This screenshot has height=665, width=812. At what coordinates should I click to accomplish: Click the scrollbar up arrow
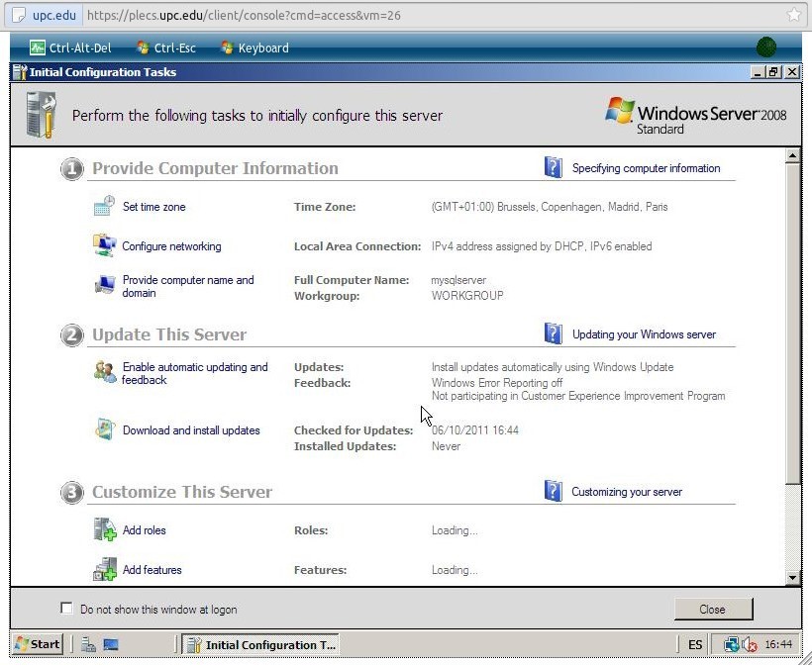coord(792,156)
